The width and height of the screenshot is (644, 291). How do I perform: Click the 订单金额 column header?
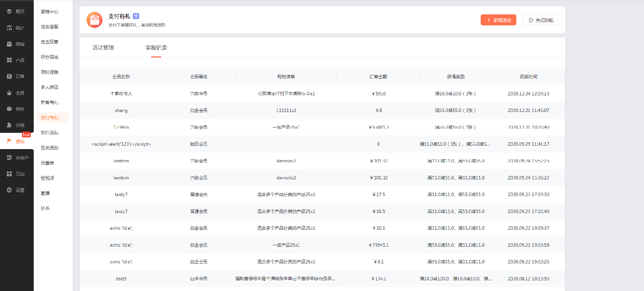click(378, 77)
